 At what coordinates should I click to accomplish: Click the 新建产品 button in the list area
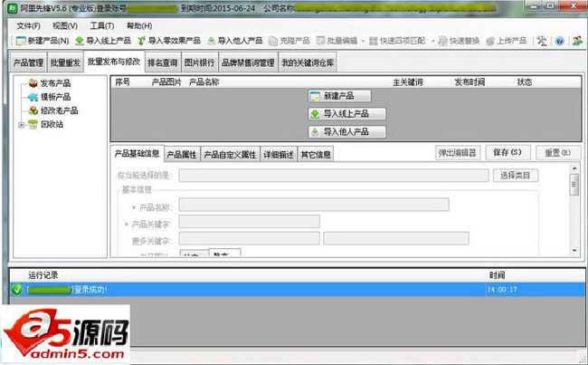pyautogui.click(x=340, y=96)
